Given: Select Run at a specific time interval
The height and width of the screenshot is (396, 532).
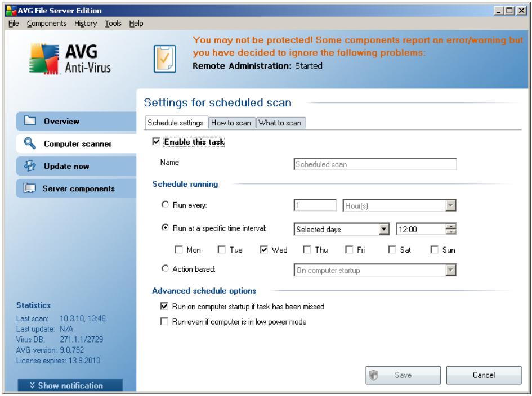Looking at the screenshot, I should point(165,227).
